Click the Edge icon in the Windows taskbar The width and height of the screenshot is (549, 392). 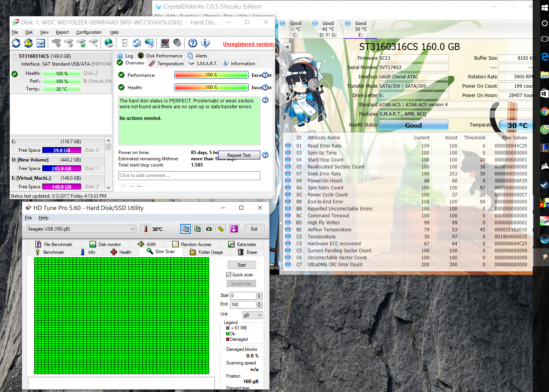click(x=544, y=57)
